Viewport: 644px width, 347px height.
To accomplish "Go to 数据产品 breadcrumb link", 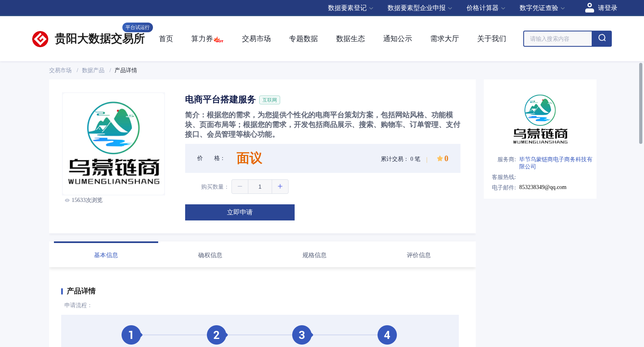I will click(x=93, y=71).
